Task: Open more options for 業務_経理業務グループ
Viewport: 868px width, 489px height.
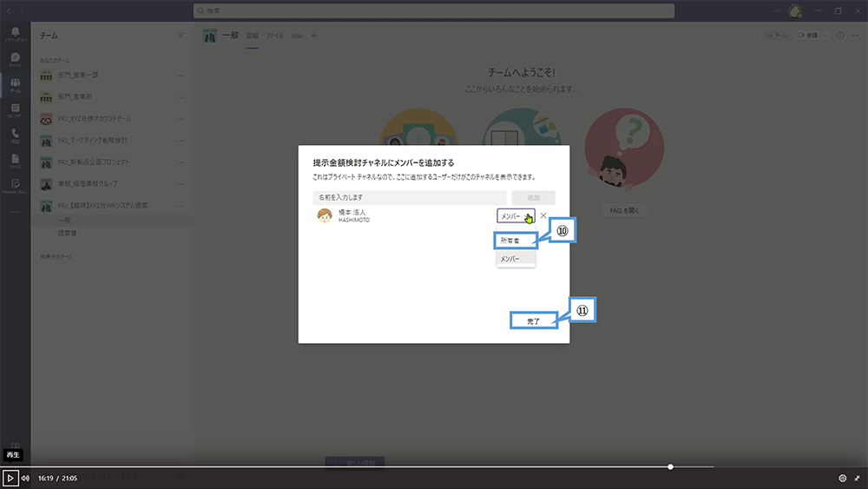Action: point(181,184)
